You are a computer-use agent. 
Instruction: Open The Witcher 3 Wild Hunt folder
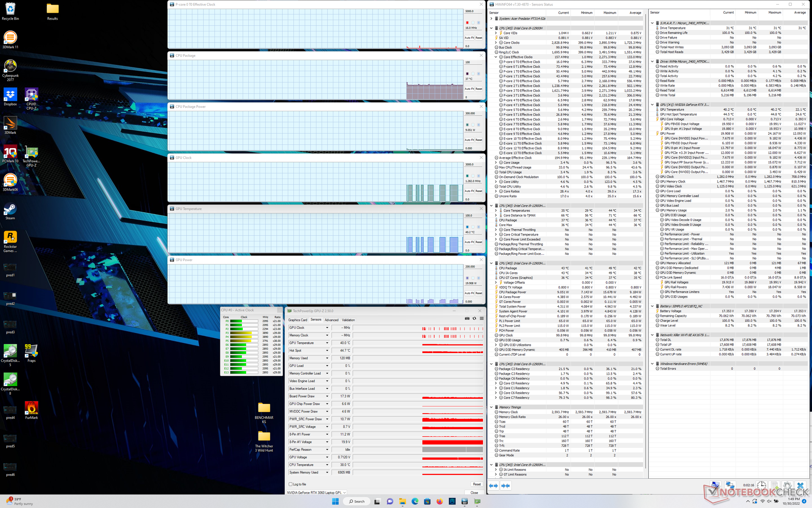tap(264, 442)
